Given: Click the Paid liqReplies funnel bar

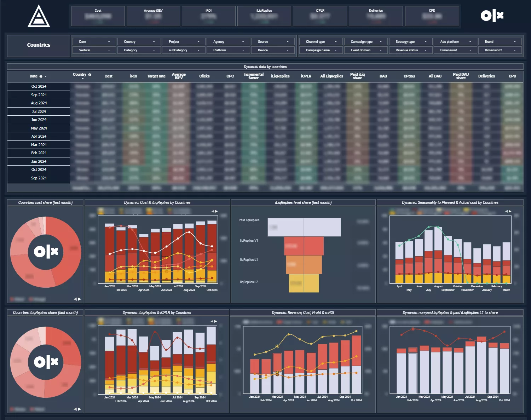Looking at the screenshot, I should coord(304,227).
